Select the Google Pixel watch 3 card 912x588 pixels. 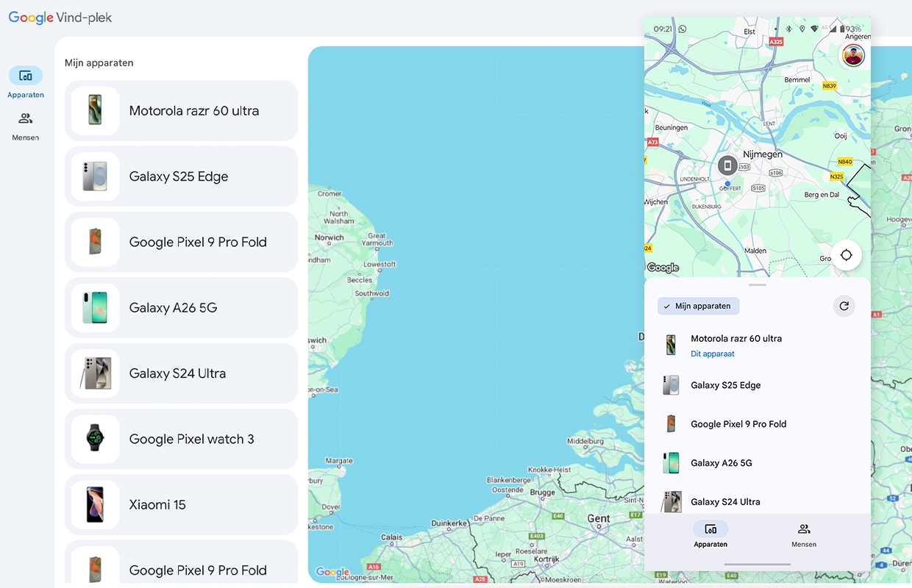coord(181,439)
